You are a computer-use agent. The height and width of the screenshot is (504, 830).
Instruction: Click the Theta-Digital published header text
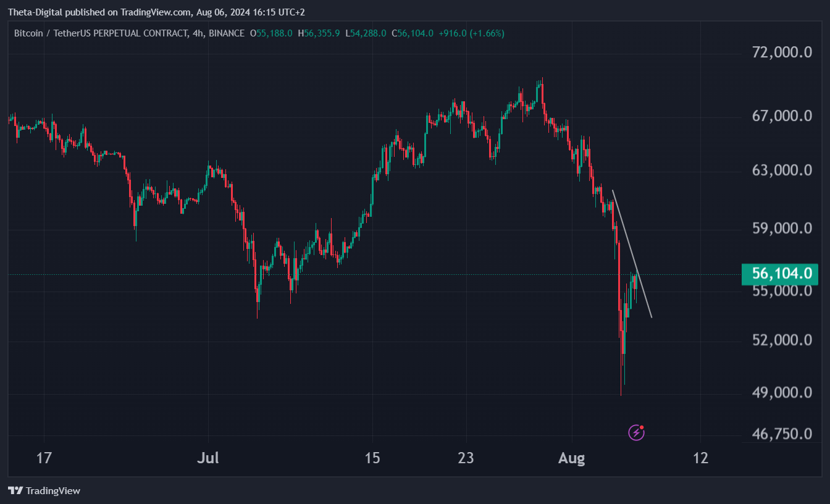[x=156, y=12]
